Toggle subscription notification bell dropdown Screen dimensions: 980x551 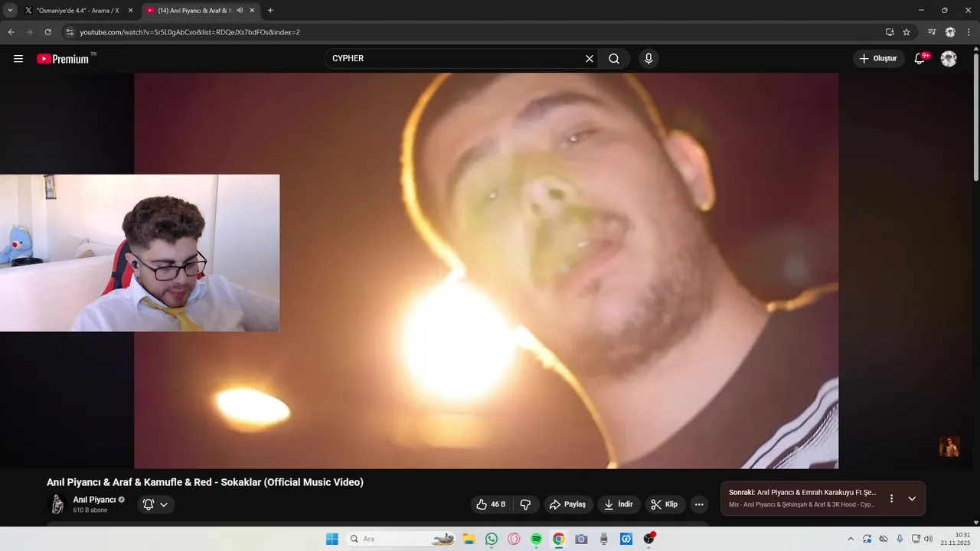click(x=156, y=504)
